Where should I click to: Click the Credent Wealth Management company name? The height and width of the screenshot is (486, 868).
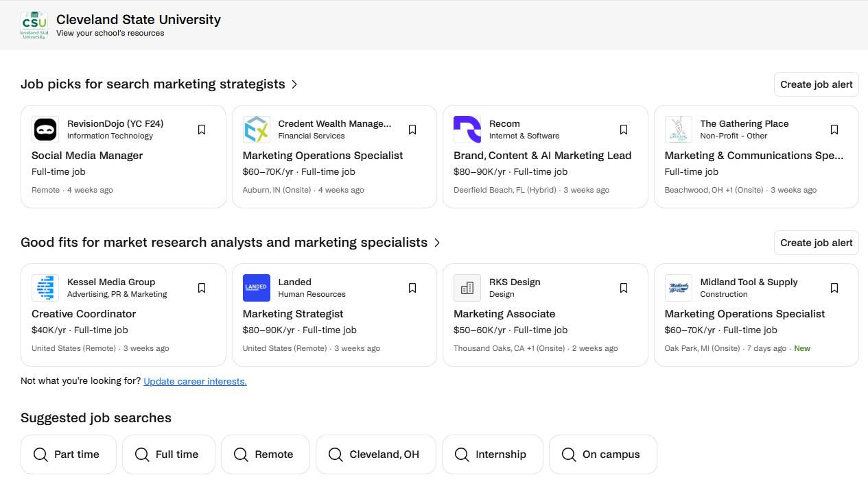click(x=335, y=124)
